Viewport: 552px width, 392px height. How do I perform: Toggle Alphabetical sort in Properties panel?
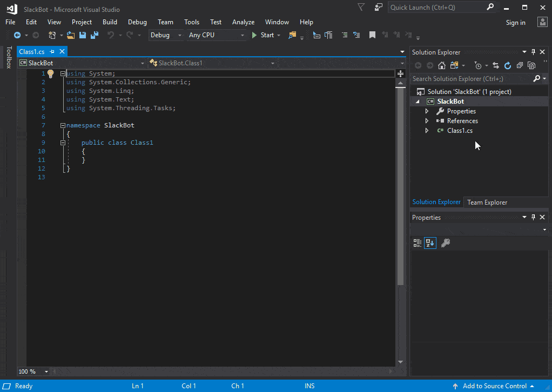pyautogui.click(x=430, y=243)
